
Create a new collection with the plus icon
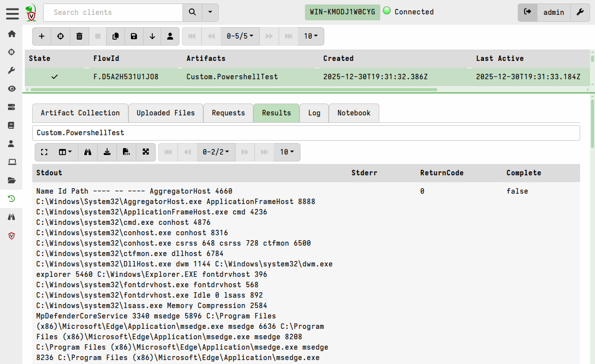click(x=42, y=36)
